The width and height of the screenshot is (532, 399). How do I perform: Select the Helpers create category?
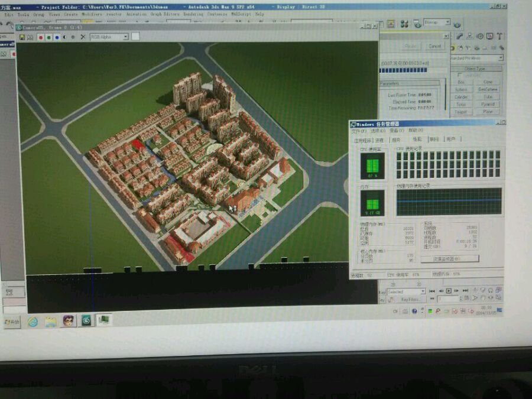click(485, 48)
